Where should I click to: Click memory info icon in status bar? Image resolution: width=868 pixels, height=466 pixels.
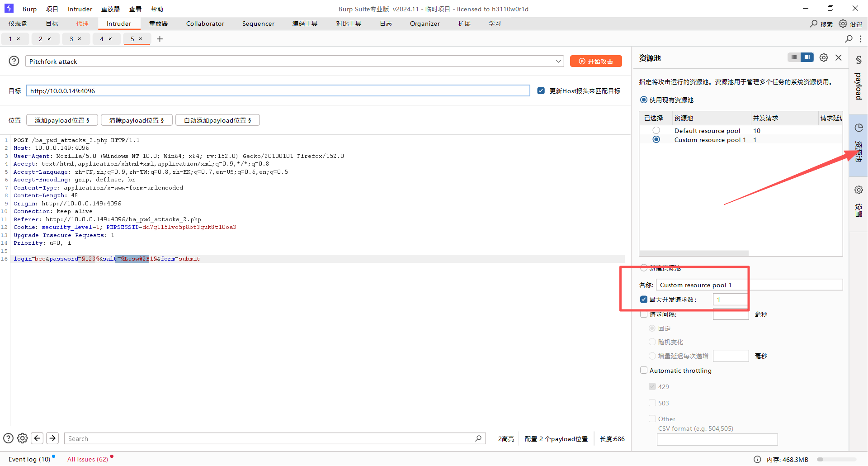click(x=757, y=459)
